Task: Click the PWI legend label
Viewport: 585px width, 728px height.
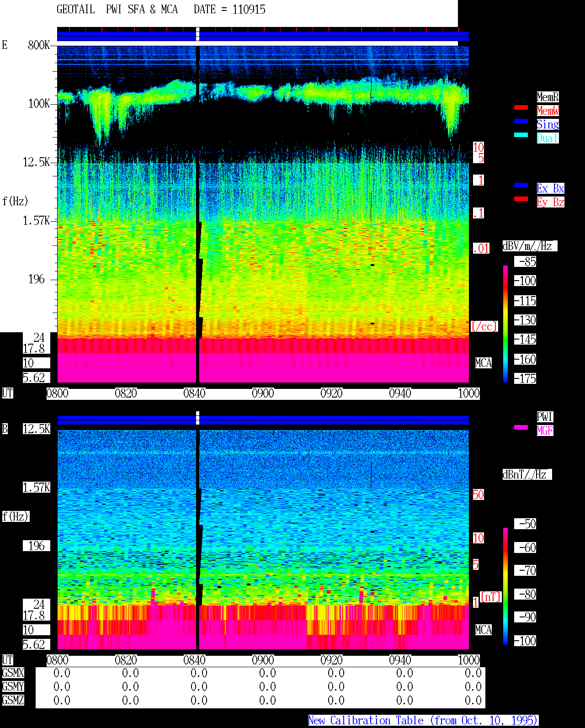Action: pyautogui.click(x=545, y=417)
